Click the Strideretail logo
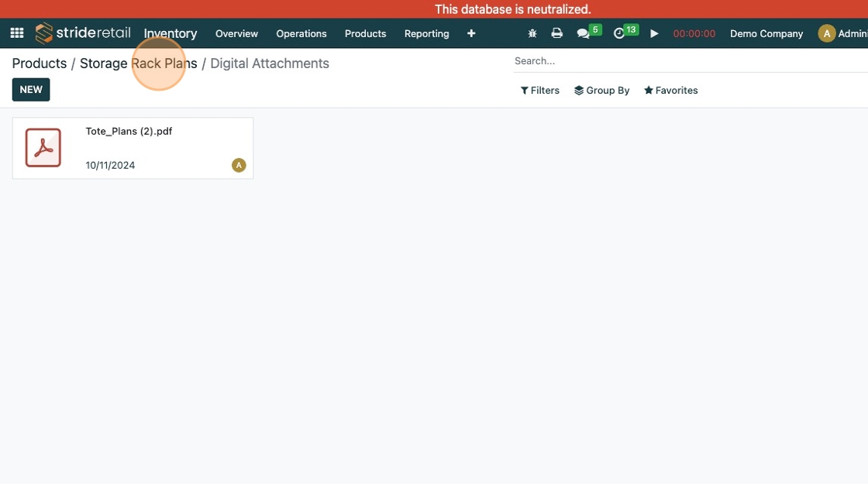Viewport: 868px width, 484px height. click(x=83, y=33)
